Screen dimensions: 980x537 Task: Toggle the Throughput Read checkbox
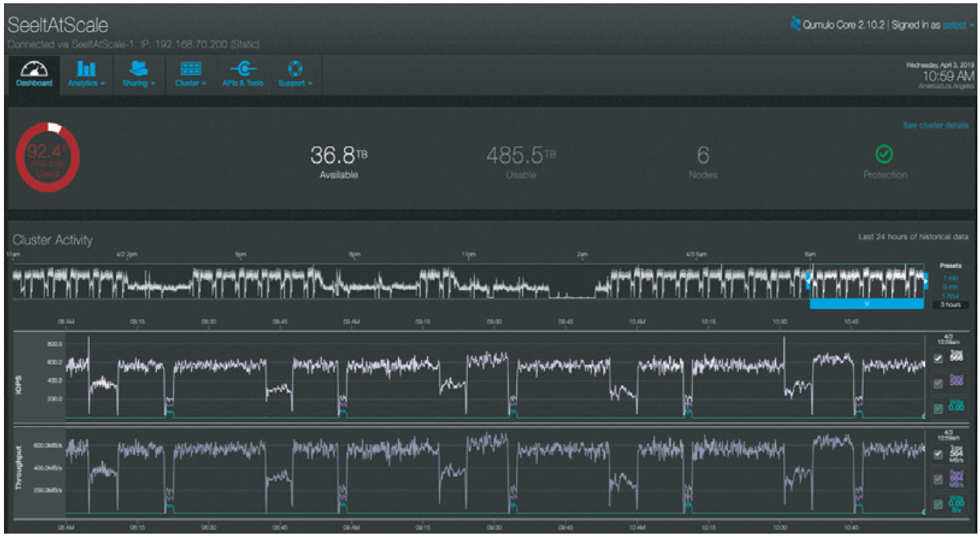point(938,479)
